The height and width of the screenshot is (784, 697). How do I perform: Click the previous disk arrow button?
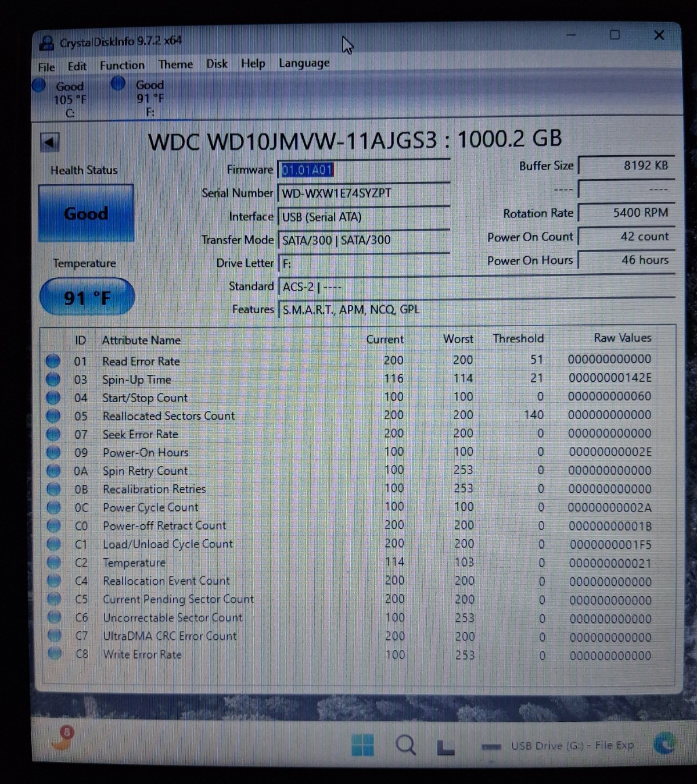coord(49,142)
